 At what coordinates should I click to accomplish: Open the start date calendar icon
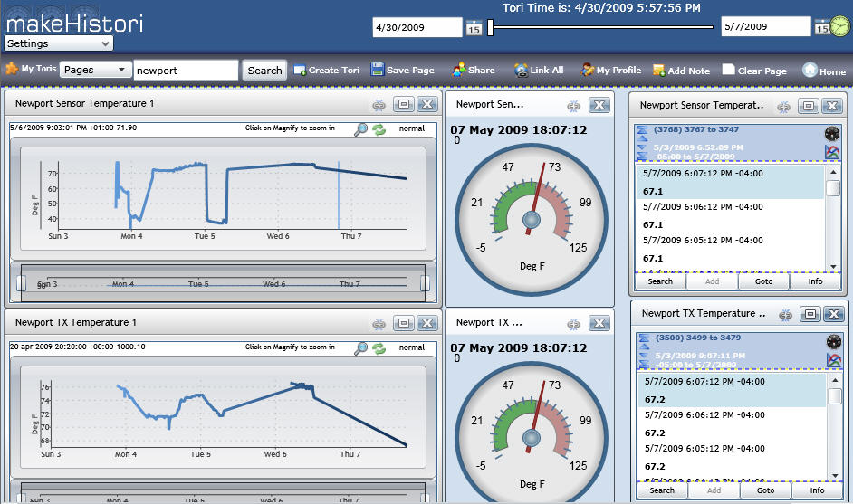(x=474, y=28)
